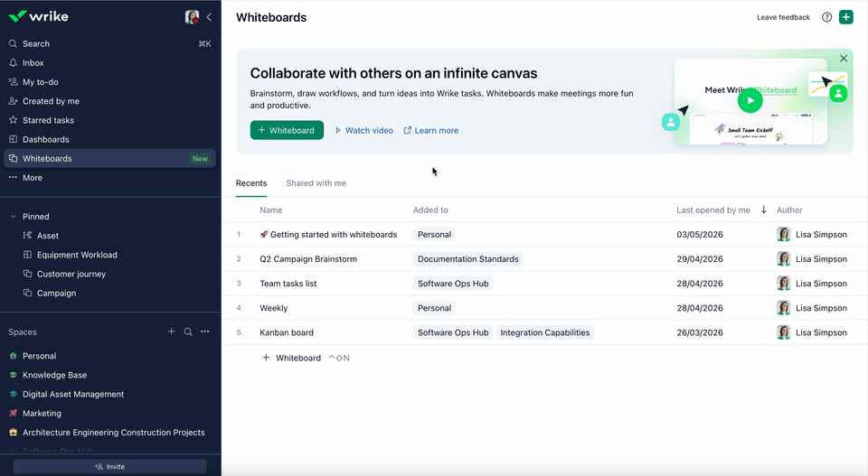868x476 pixels.
Task: Click the green plus create button
Action: click(x=846, y=17)
